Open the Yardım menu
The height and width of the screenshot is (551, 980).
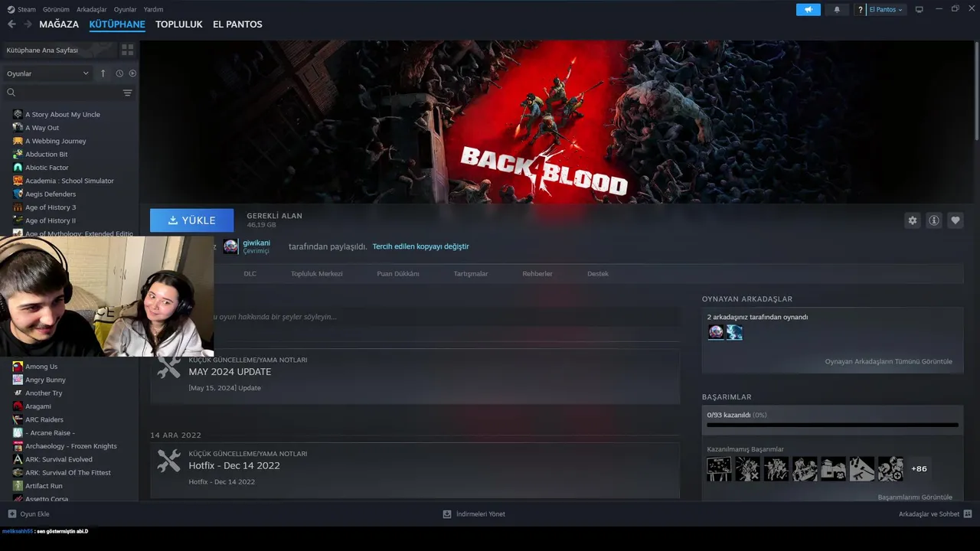coord(153,9)
